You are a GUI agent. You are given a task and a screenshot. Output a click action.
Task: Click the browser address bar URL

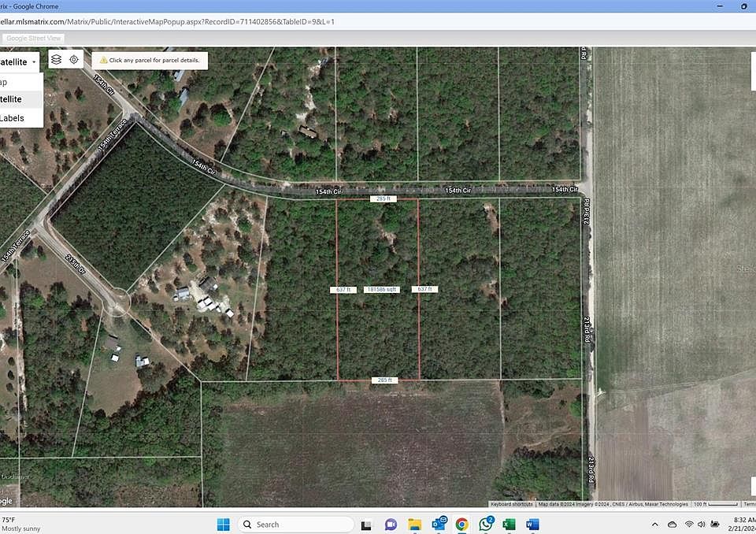[167, 22]
